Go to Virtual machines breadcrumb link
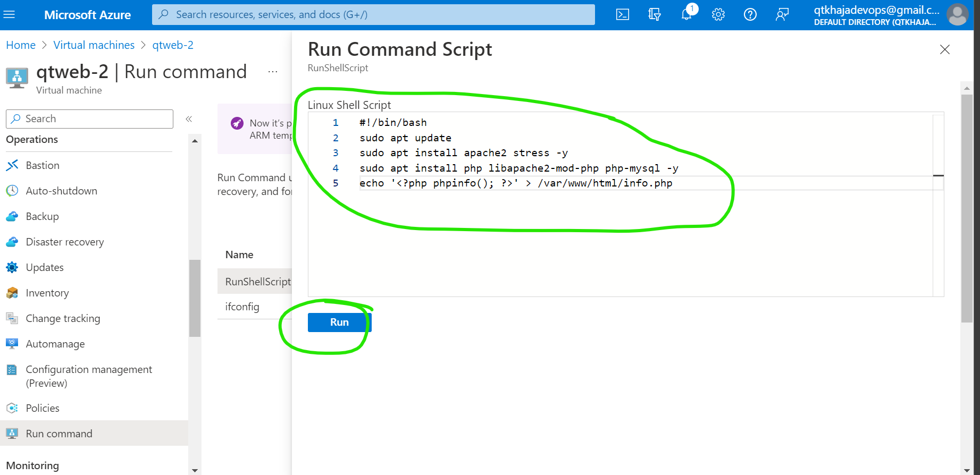This screenshot has height=475, width=980. [94, 45]
